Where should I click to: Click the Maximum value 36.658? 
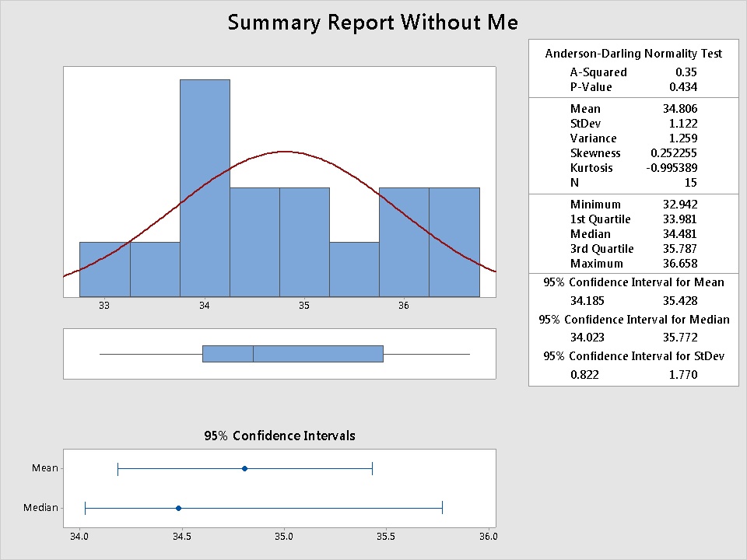pos(680,264)
